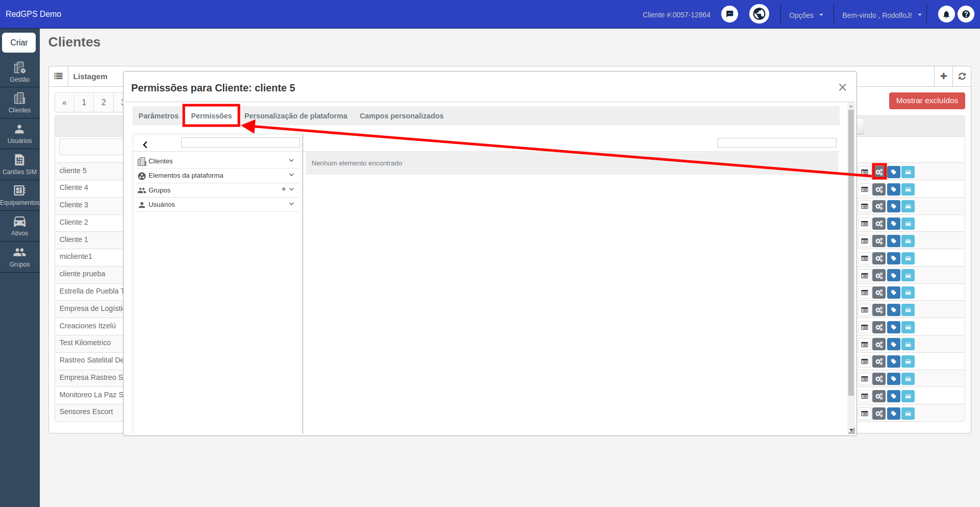
Task: Expand the Usuários permissions category
Action: (291, 204)
